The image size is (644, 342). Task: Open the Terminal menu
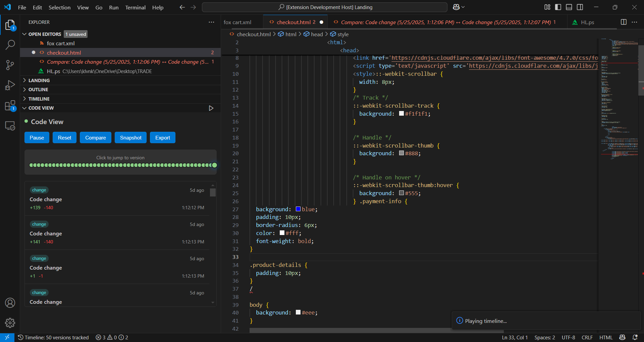[135, 7]
